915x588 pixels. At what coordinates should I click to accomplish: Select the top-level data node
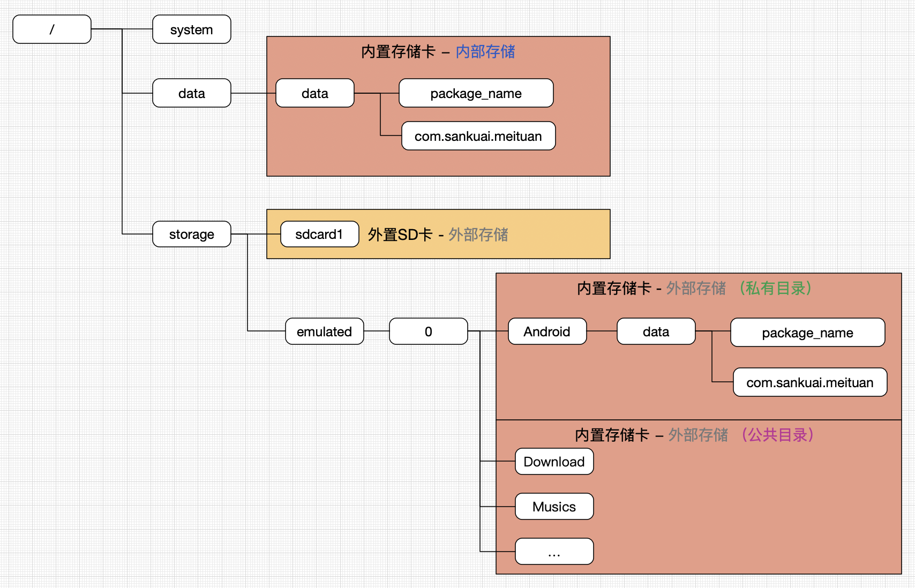click(x=192, y=93)
